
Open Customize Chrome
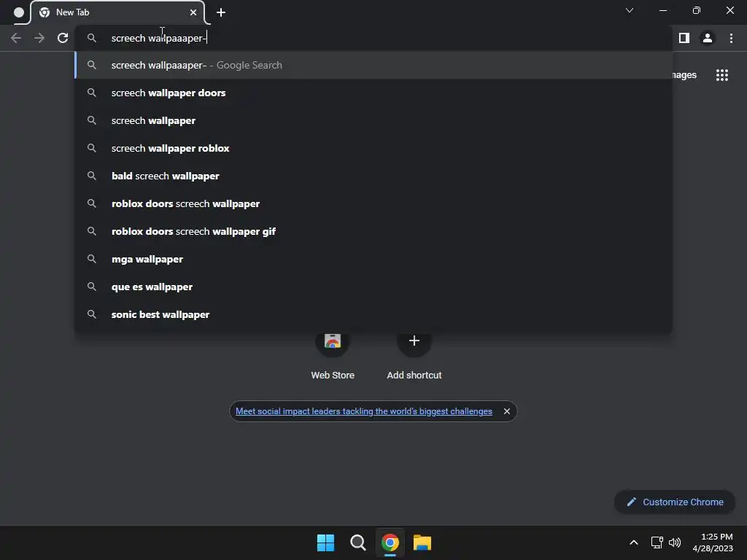coord(675,502)
